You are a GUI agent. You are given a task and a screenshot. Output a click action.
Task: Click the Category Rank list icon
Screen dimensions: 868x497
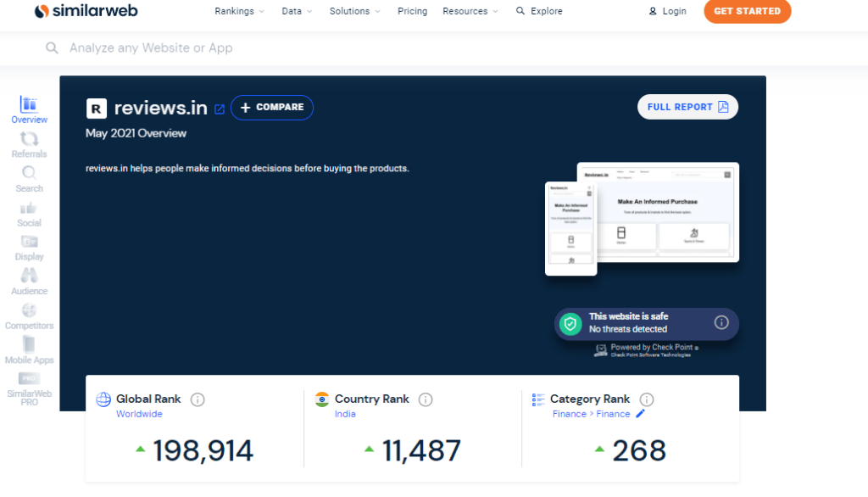538,399
